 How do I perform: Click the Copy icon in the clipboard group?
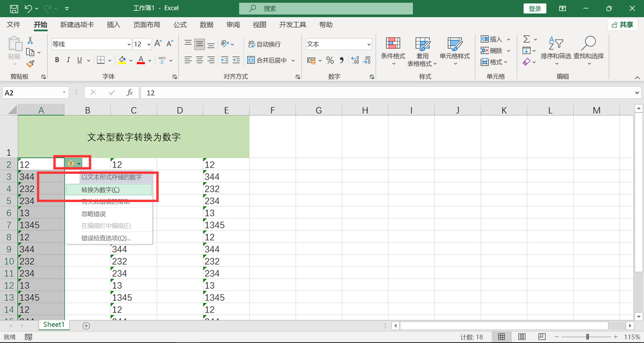pyautogui.click(x=31, y=52)
